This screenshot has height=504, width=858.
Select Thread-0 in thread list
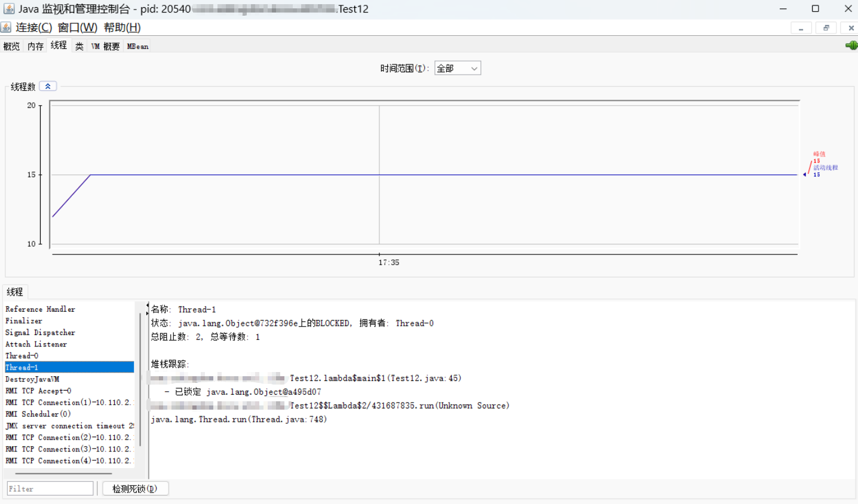[x=69, y=356]
